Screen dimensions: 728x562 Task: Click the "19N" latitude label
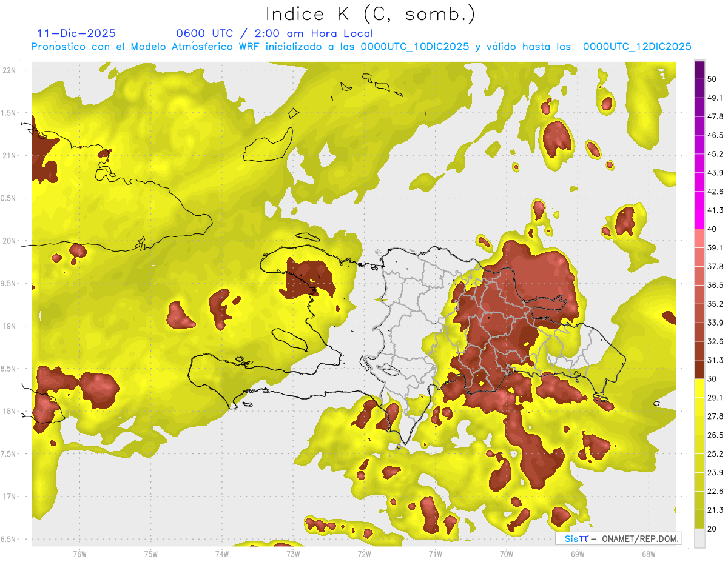pyautogui.click(x=9, y=326)
